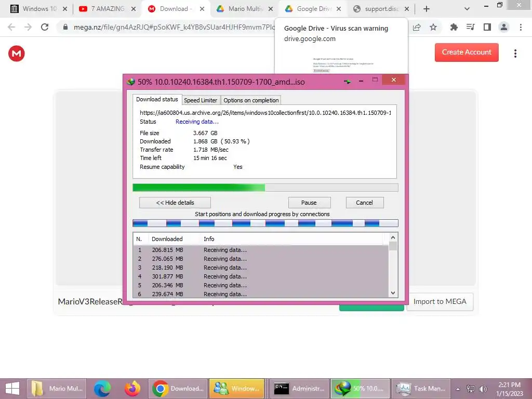
Task: Open Microsoft Edge from taskbar
Action: pos(102,389)
